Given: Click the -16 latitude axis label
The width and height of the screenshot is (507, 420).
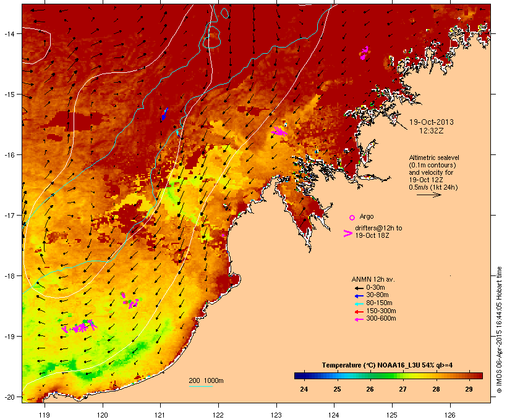Looking at the screenshot, I should tap(9, 155).
